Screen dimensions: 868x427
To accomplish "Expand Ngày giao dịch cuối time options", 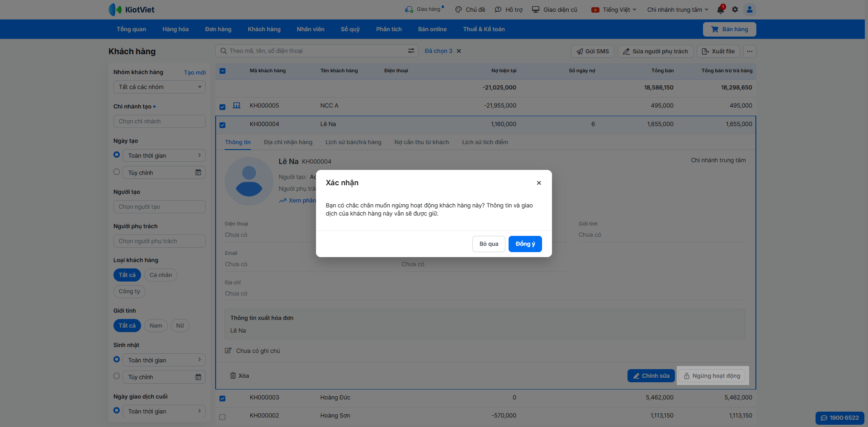I will 164,411.
